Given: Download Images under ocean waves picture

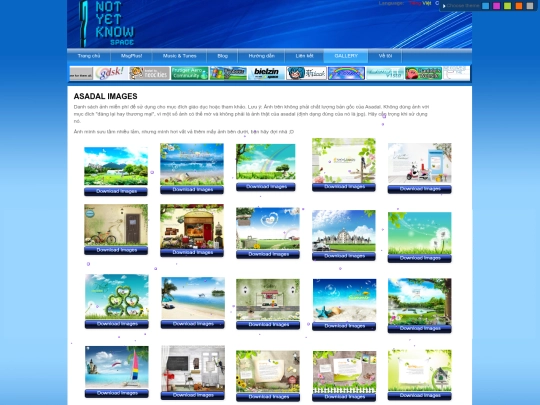Looking at the screenshot, I should (192, 190).
